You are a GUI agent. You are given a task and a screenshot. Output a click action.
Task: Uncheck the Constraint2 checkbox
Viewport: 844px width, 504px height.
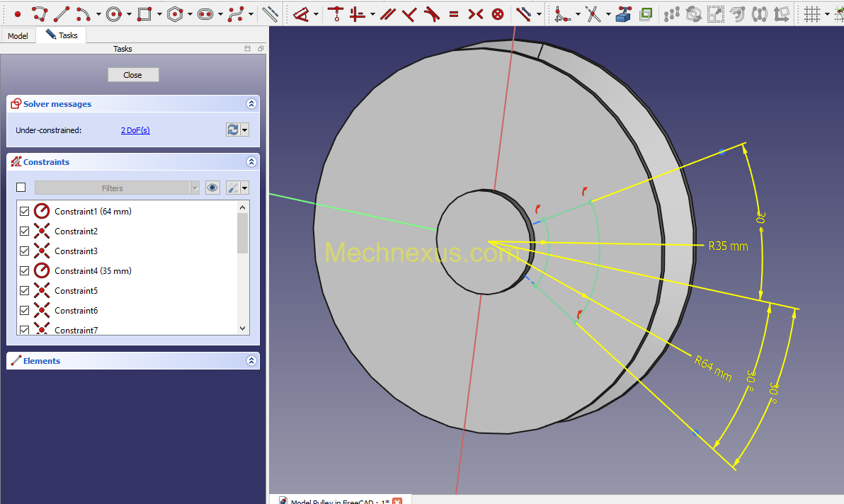tap(24, 231)
